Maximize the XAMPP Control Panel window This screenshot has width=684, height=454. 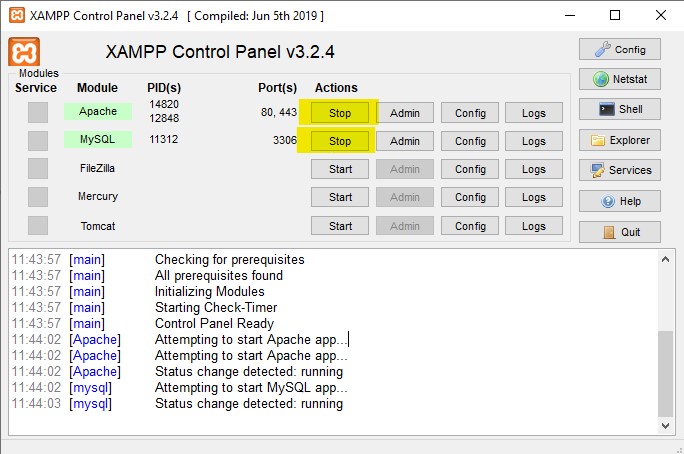(x=615, y=15)
